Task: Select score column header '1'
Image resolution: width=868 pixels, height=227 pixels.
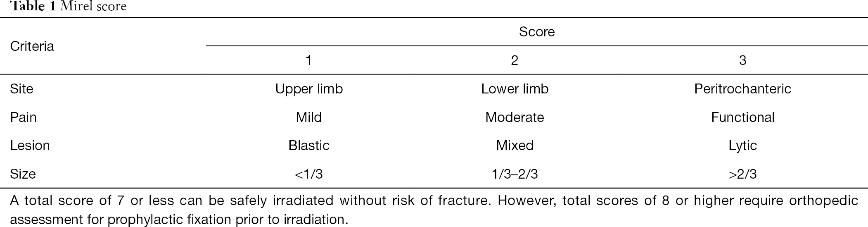Action: tap(308, 61)
